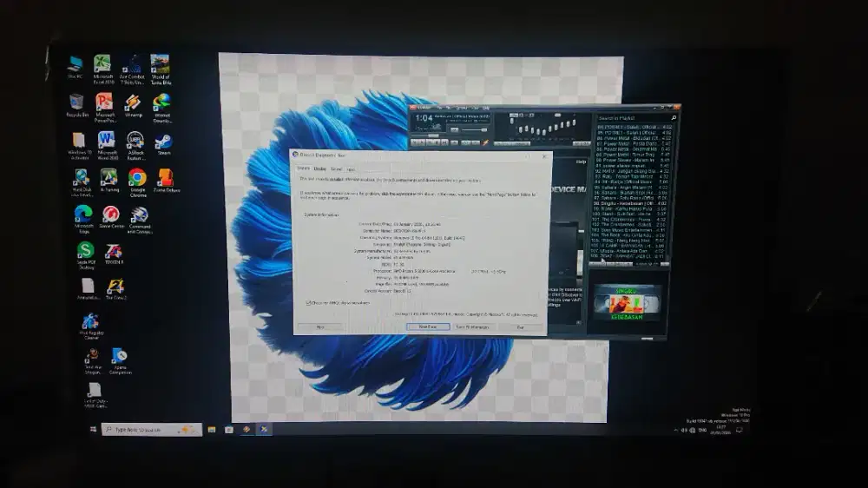Select the Windows 10 Activator folder
The width and height of the screenshot is (868, 488).
(x=79, y=145)
